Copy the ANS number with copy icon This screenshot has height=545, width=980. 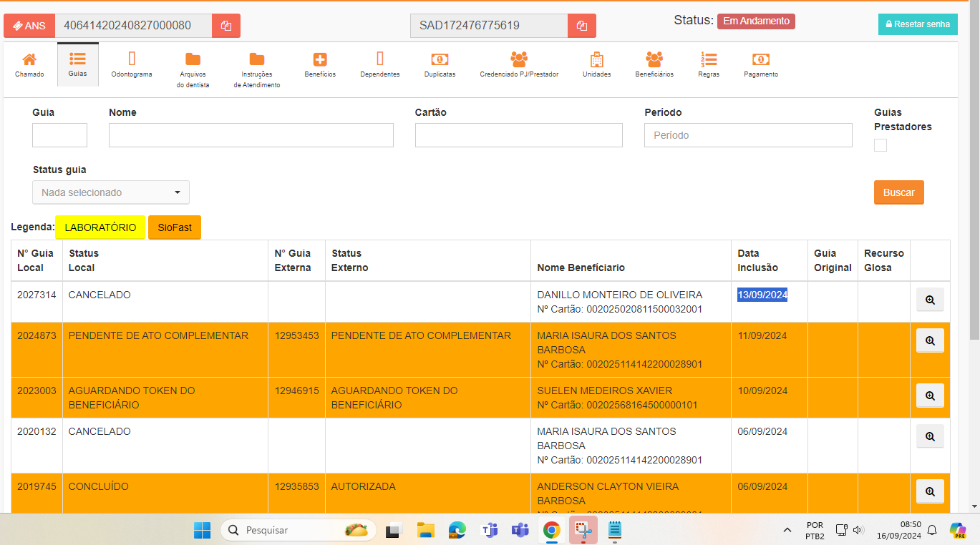[226, 26]
